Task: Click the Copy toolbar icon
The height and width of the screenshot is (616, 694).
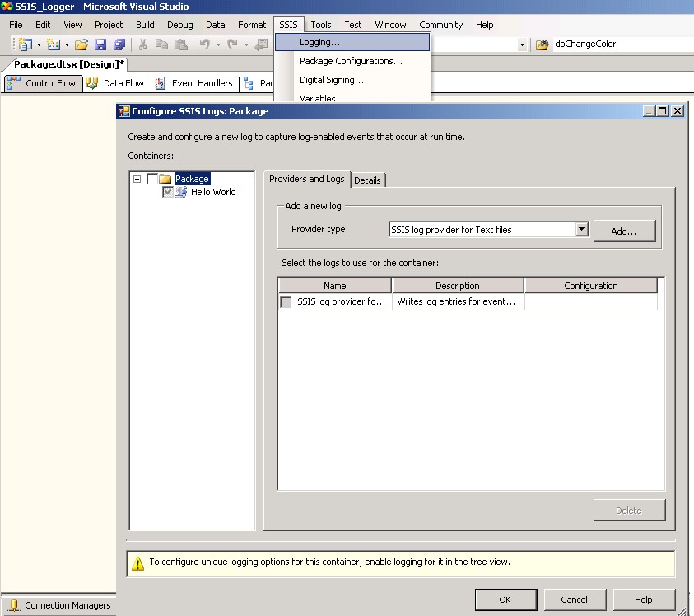Action: 161,44
